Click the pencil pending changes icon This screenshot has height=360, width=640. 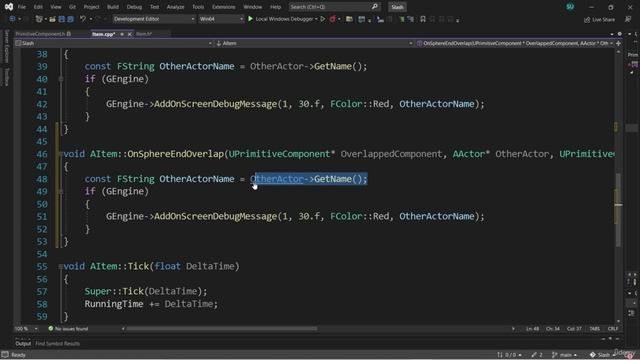coord(534,355)
